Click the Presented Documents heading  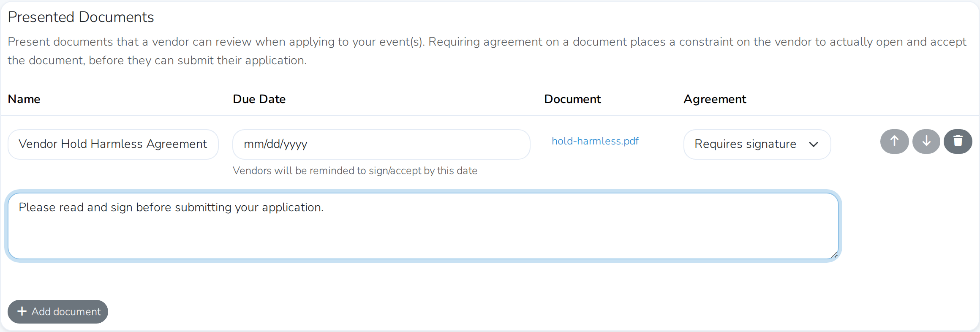[81, 17]
